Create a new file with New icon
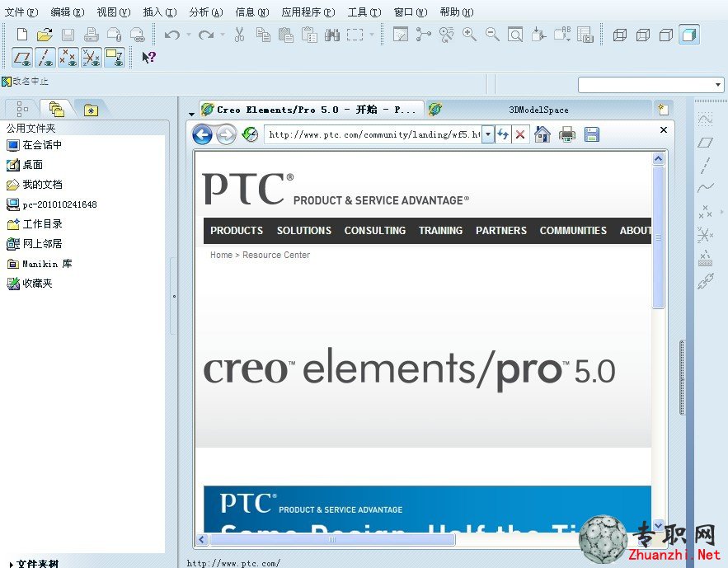Image resolution: width=728 pixels, height=568 pixels. pos(21,35)
